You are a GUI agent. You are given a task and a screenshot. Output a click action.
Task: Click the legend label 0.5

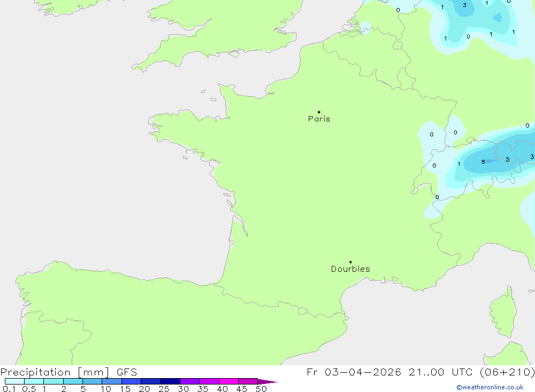click(29, 389)
